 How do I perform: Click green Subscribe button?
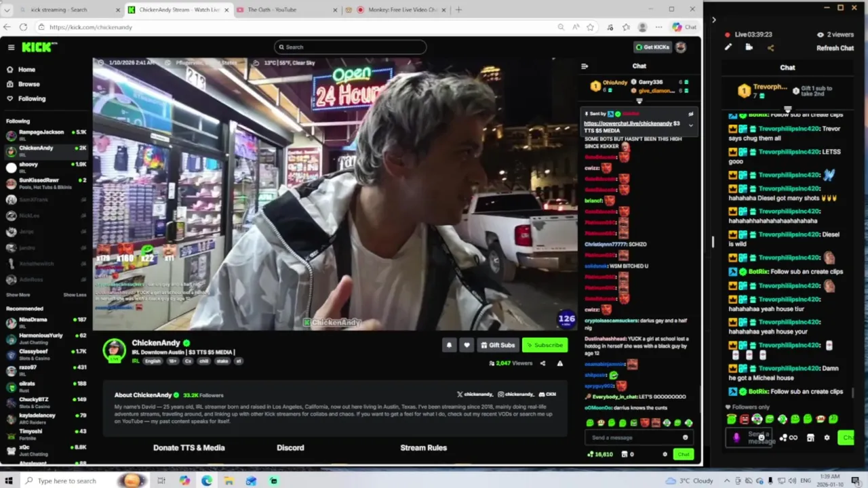pos(545,345)
